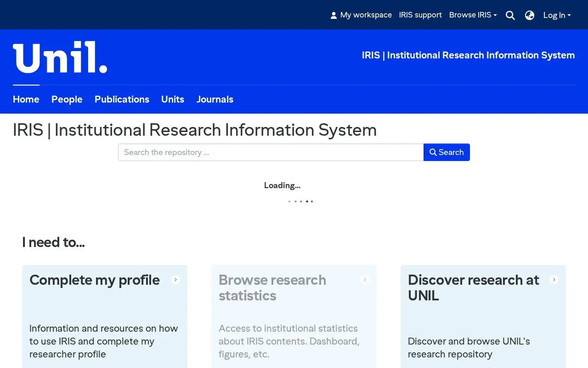588x368 pixels.
Task: Expand the Log In dropdown
Action: tap(557, 15)
